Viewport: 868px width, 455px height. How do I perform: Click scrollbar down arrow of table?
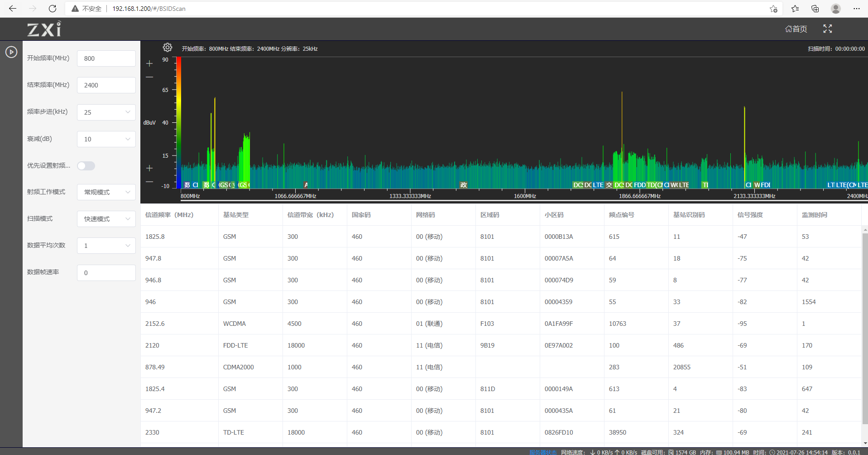[865, 443]
